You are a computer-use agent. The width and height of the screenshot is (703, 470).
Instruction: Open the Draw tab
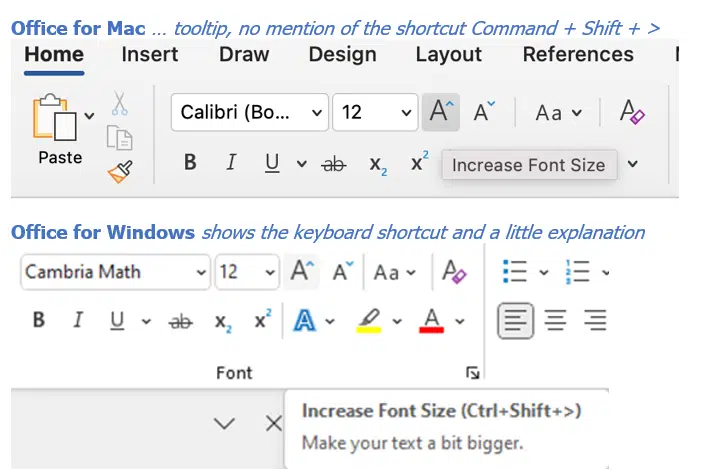[x=244, y=55]
